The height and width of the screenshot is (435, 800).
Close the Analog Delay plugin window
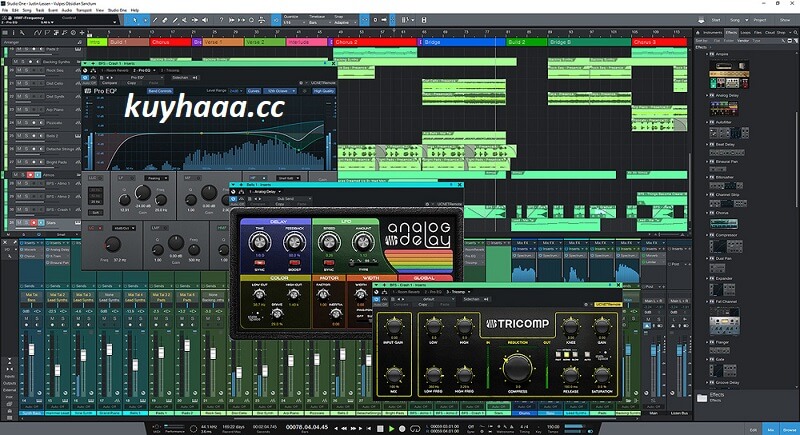click(x=460, y=185)
